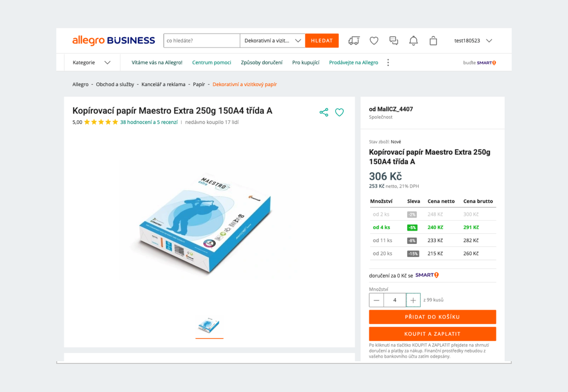Open the shopping bag cart icon
The width and height of the screenshot is (568, 392).
click(433, 41)
